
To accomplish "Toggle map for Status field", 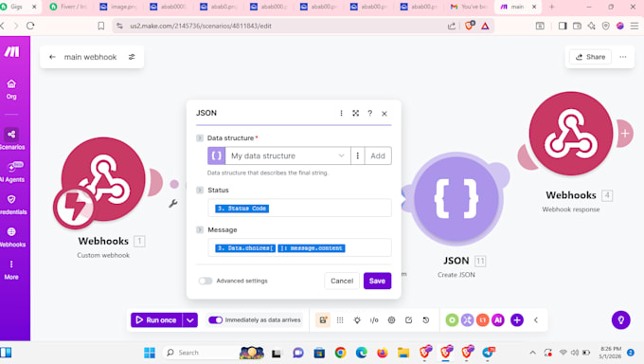I will tap(200, 190).
